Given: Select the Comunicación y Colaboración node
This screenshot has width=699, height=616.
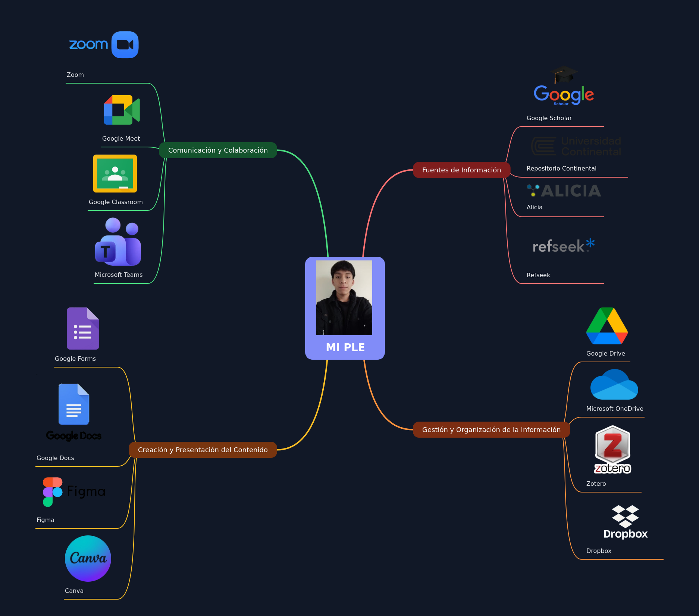Looking at the screenshot, I should click(x=218, y=150).
